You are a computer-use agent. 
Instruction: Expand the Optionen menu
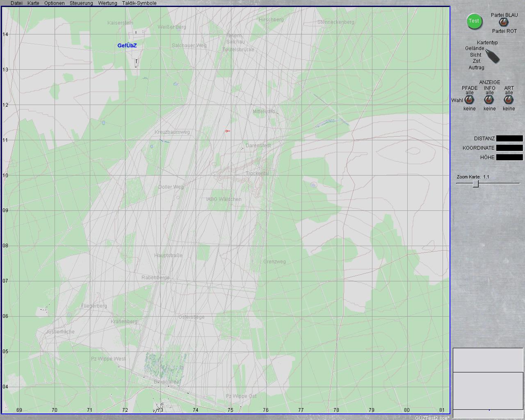coord(54,3)
